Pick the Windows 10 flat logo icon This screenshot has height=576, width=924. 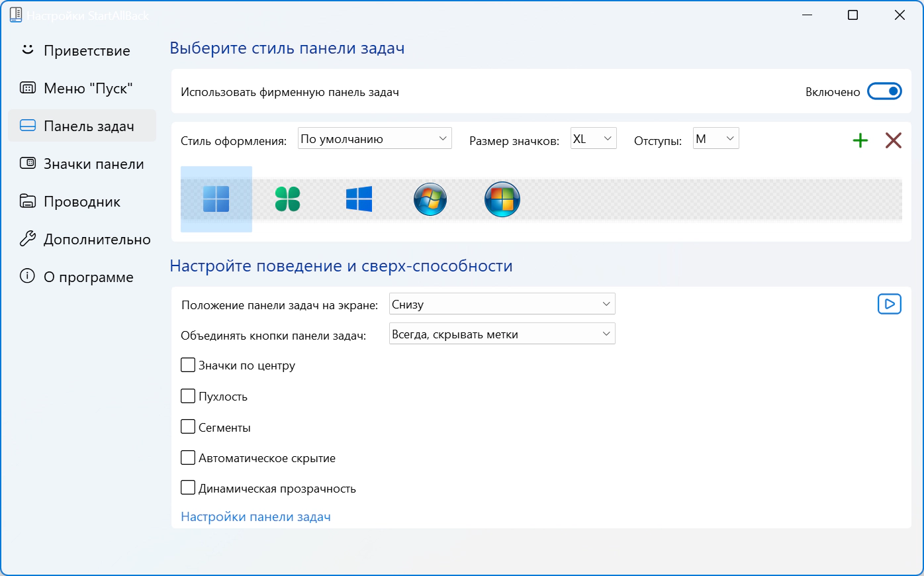click(x=359, y=199)
